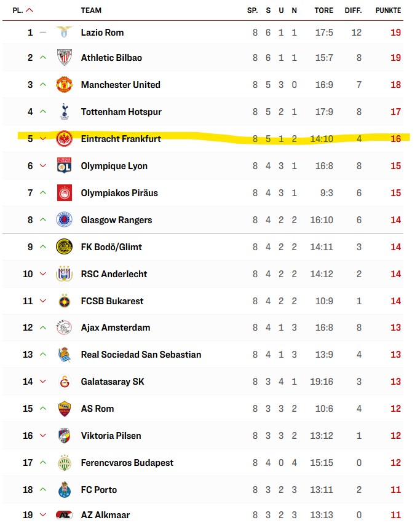This screenshot has width=420, height=523.
Task: Click the Viktoria Pilsen club crest
Action: coord(64,436)
